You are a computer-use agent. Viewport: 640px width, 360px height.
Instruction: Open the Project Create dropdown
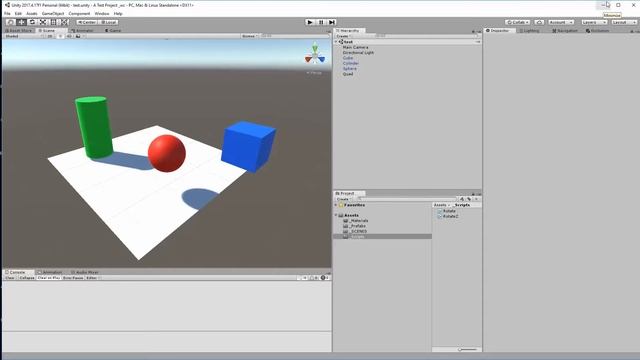[343, 199]
